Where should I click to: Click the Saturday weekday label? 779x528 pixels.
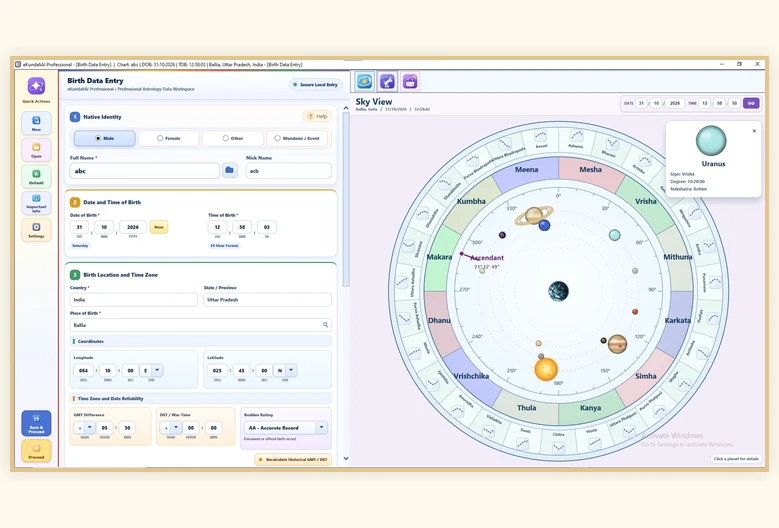[80, 245]
